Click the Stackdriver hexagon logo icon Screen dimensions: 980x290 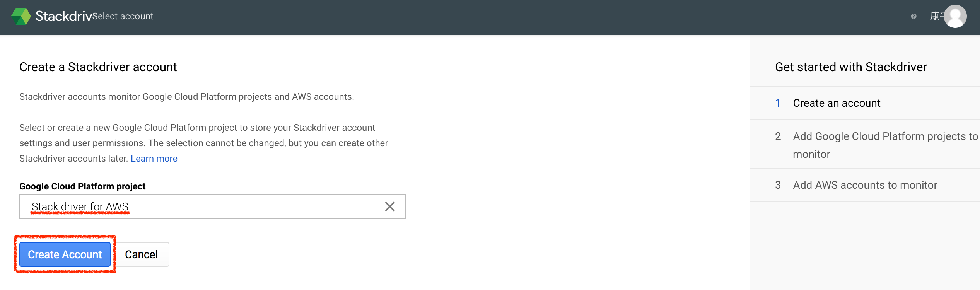tap(21, 16)
